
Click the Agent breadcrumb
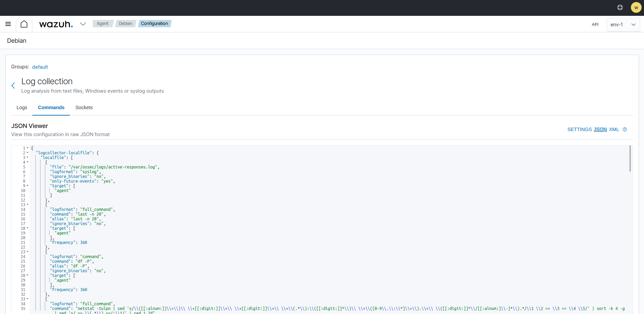[103, 24]
